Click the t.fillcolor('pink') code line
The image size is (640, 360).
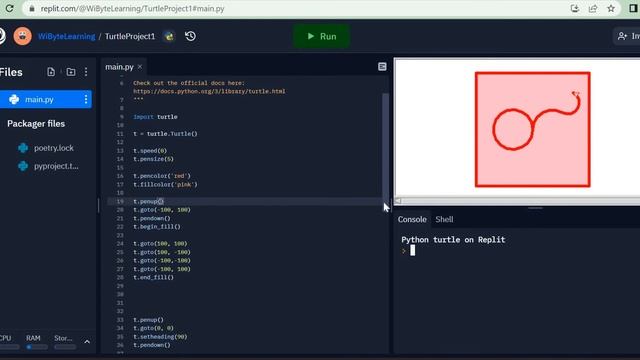click(x=165, y=184)
